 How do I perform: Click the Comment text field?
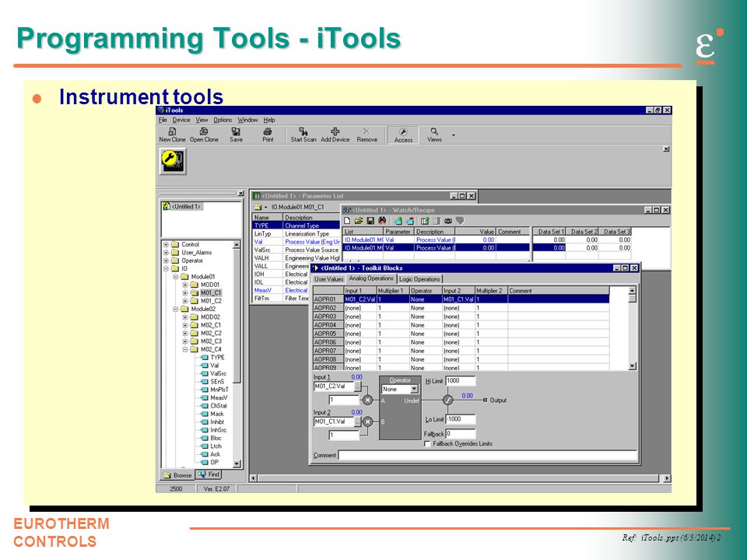pos(487,455)
